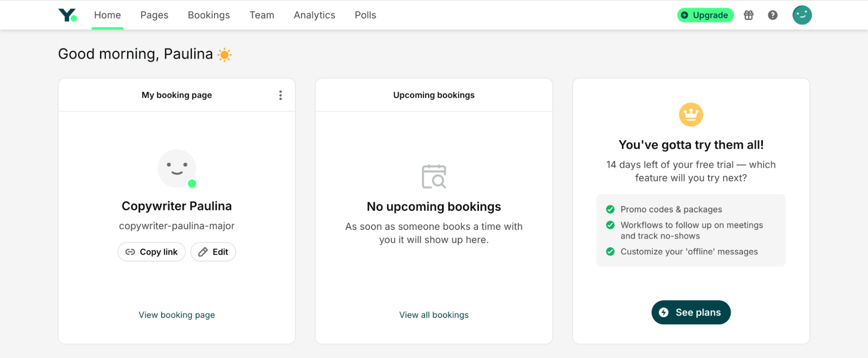Open the help question mark icon

[x=772, y=15]
